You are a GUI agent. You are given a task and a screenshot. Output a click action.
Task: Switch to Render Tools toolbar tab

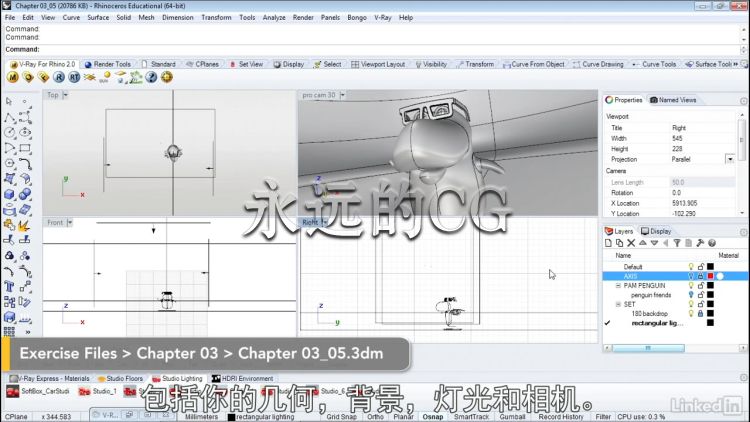(108, 64)
